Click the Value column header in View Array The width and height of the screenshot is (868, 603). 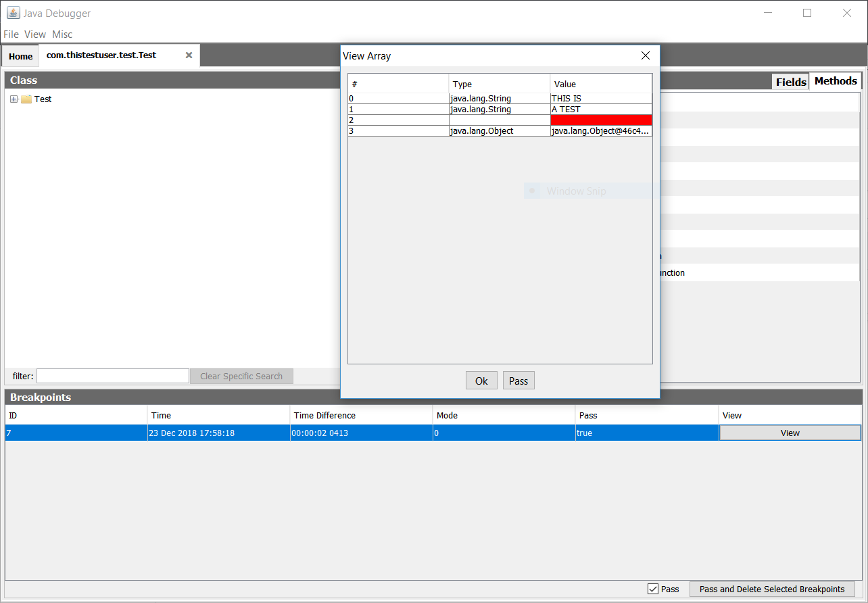click(601, 84)
